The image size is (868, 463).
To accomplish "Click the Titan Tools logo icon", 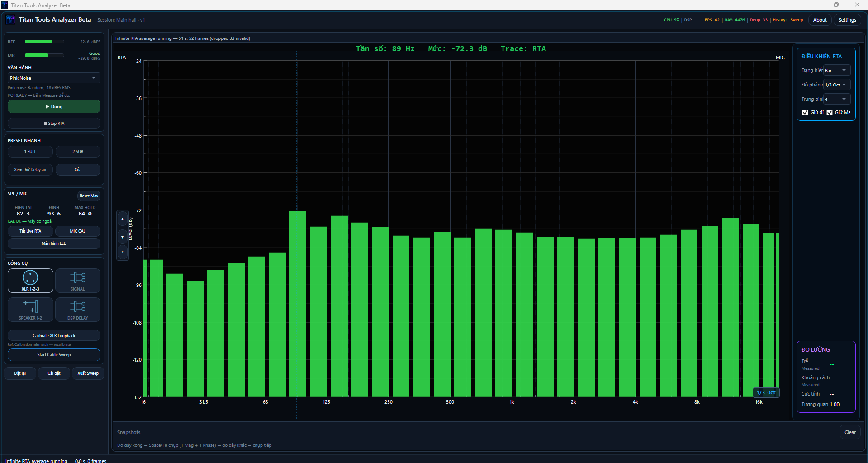I will 10,20.
